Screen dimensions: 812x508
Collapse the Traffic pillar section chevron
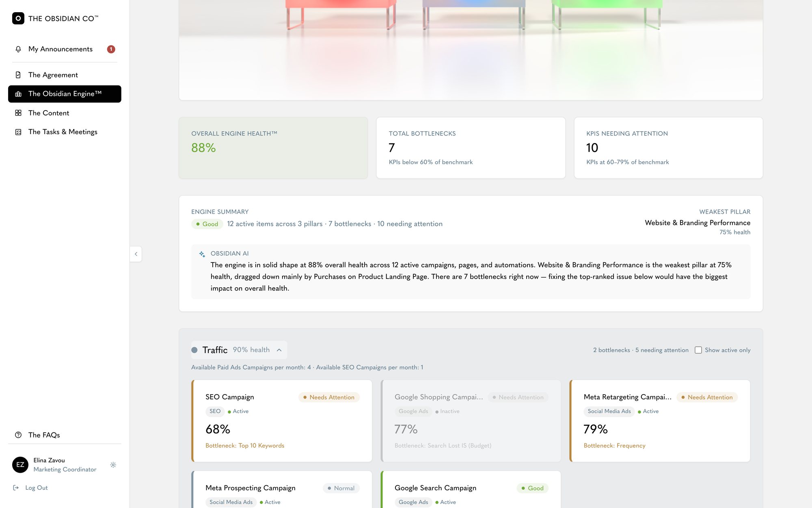point(279,350)
